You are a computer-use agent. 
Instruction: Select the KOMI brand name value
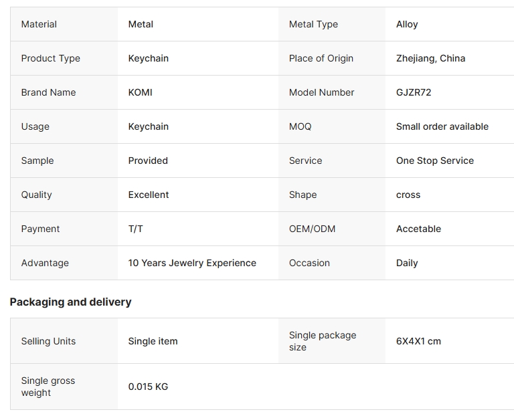[x=140, y=92]
